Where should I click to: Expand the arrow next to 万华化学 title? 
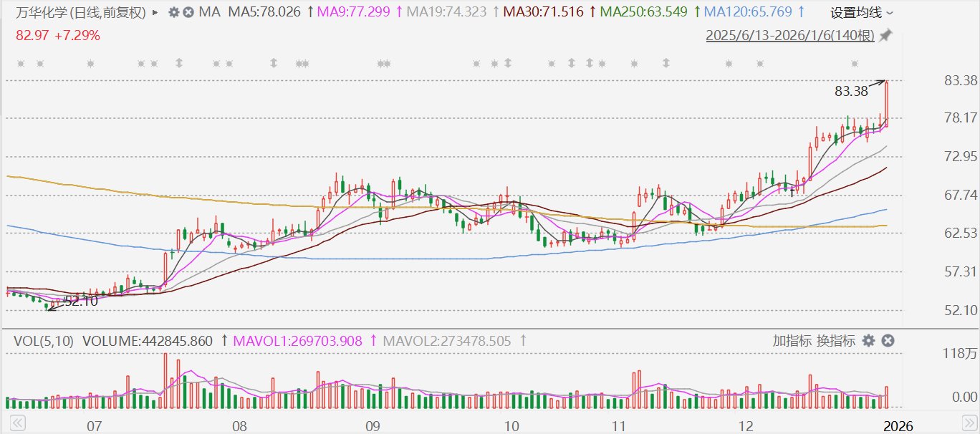coord(155,12)
